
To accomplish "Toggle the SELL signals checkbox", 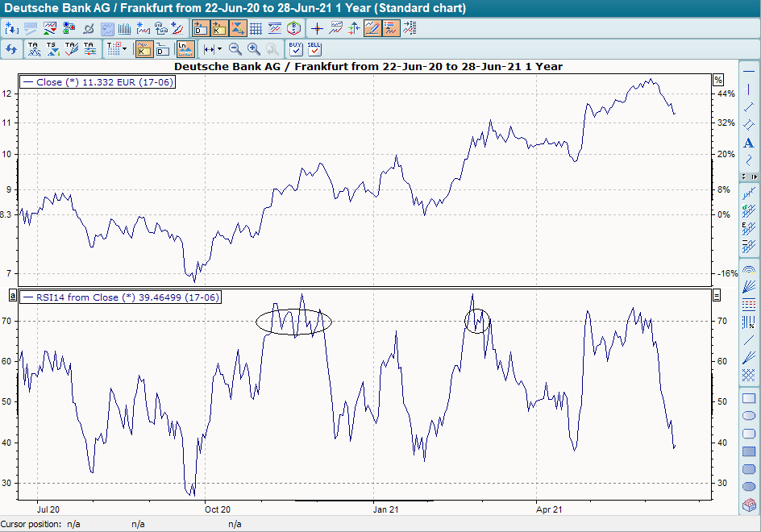I will pyautogui.click(x=314, y=49).
